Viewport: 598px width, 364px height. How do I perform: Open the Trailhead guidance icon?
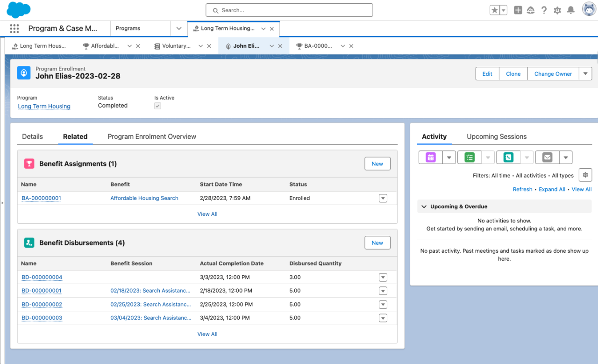pyautogui.click(x=531, y=10)
